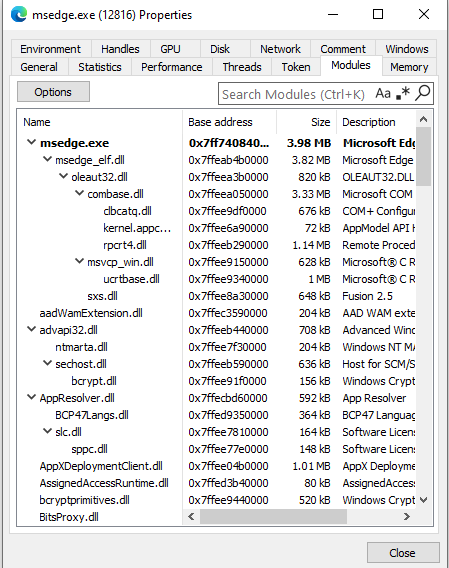Select the Modules tab

point(351,66)
